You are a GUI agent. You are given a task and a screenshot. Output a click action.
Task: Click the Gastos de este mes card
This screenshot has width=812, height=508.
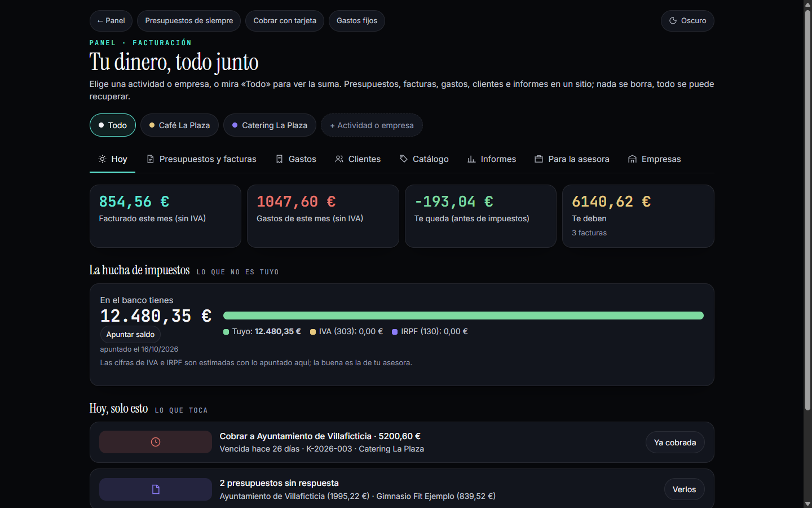pos(323,216)
